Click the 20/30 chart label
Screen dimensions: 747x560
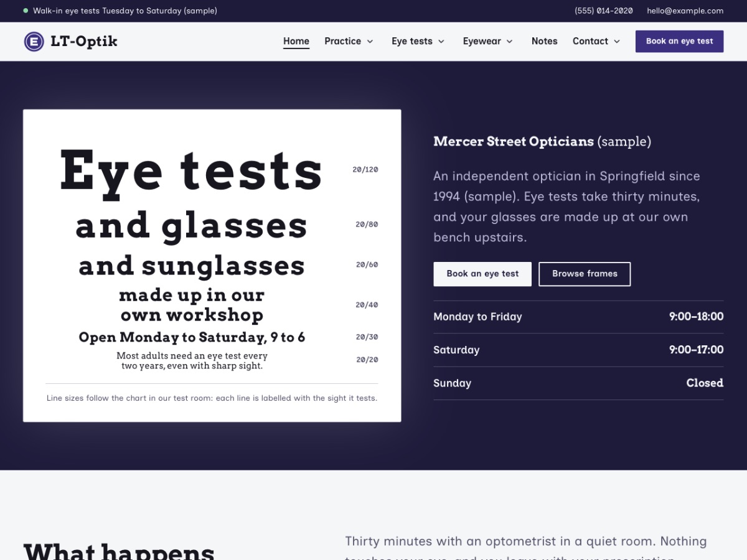tap(367, 337)
